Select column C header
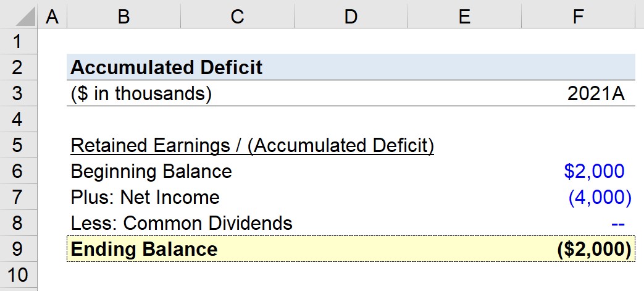The height and width of the screenshot is (291, 644). 237,14
